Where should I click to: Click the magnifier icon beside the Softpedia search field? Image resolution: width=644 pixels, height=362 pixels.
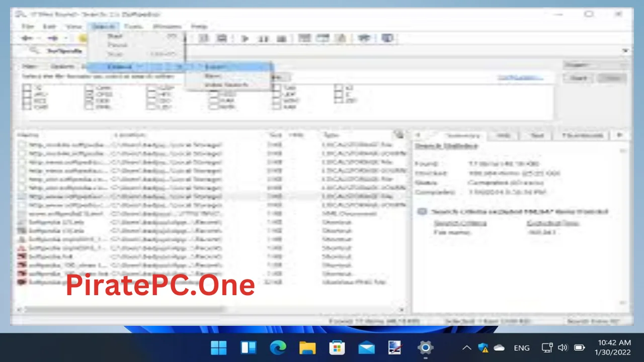pos(34,50)
